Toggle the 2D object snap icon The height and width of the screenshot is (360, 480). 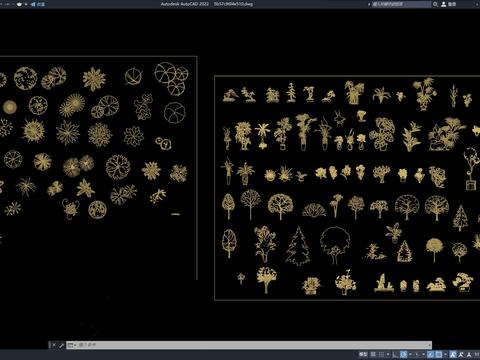click(x=438, y=354)
